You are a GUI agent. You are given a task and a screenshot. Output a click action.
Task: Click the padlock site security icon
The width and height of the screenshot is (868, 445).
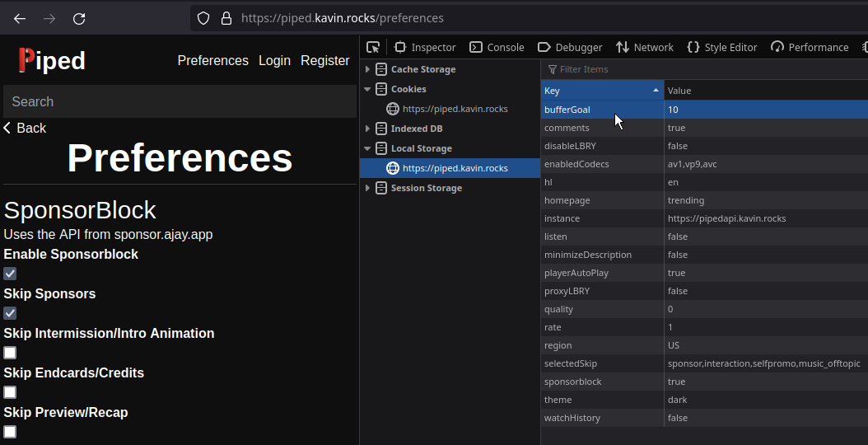tap(226, 19)
